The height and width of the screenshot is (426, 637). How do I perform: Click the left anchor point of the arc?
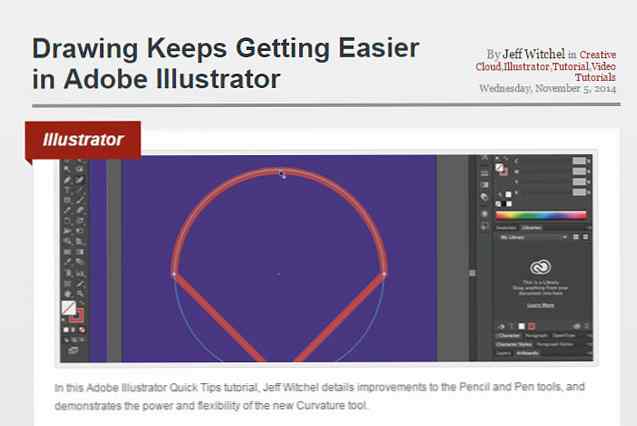pyautogui.click(x=174, y=275)
